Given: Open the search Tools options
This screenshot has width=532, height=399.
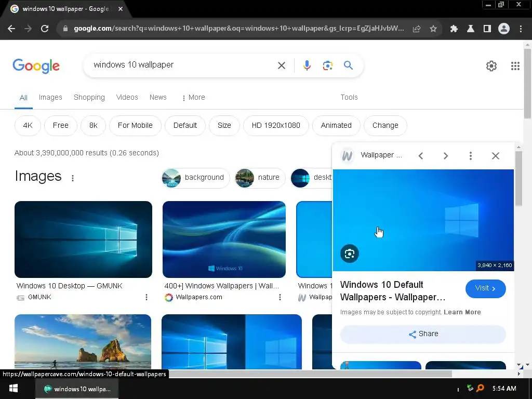Looking at the screenshot, I should 349,97.
